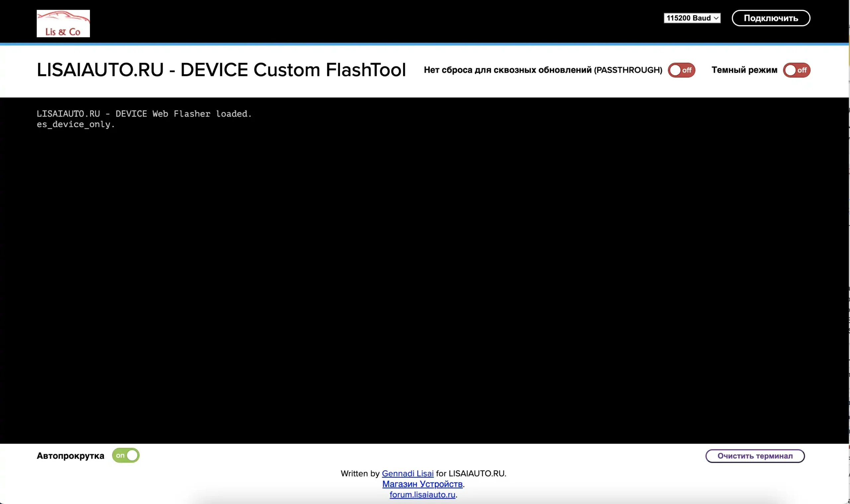Click the 'es_device_only.' terminal line
This screenshot has width=850, height=504.
click(76, 124)
